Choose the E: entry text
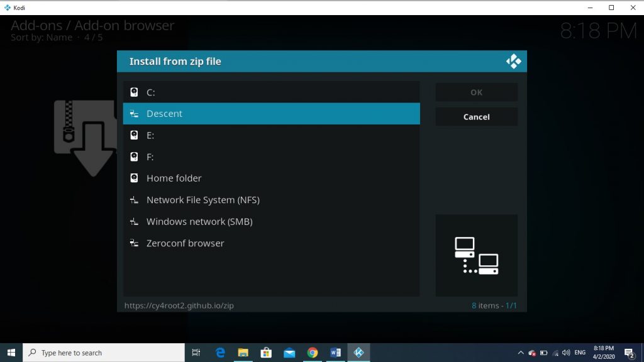 point(150,136)
